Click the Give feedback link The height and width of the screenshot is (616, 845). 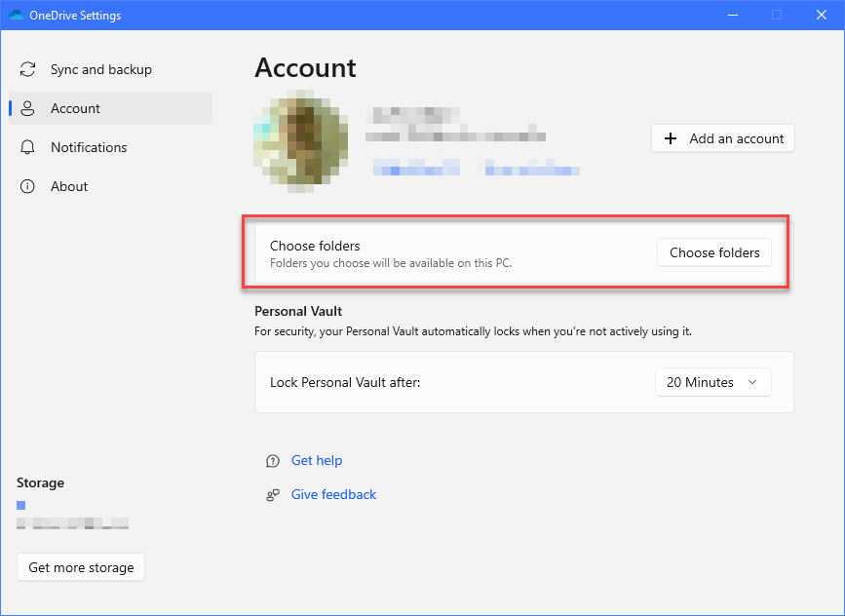point(333,494)
